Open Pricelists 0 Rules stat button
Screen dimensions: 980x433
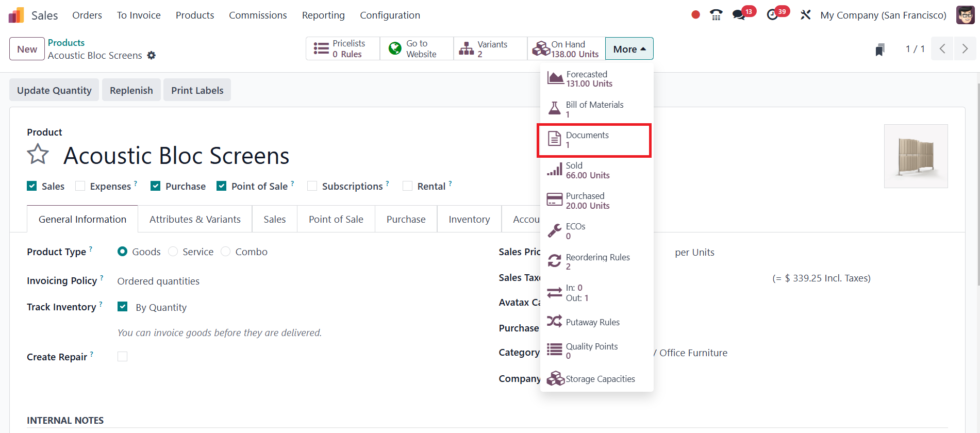(343, 49)
